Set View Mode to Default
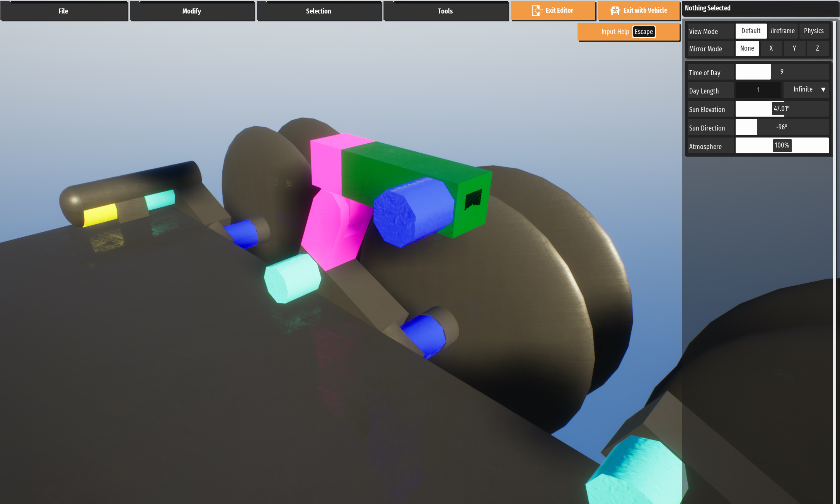The image size is (840, 504). coord(751,31)
